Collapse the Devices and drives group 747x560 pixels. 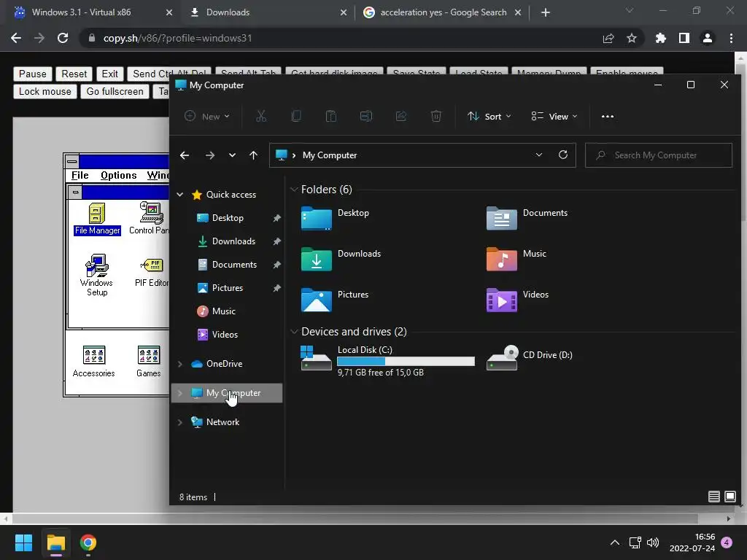point(294,332)
